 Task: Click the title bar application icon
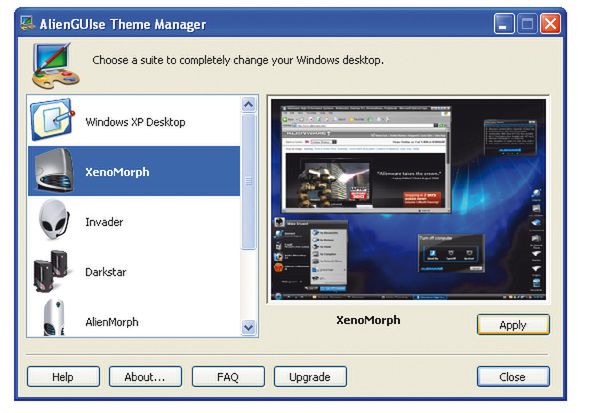(27, 23)
